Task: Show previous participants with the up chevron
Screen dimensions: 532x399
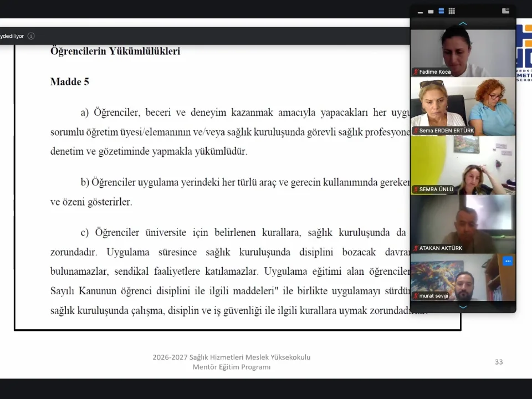Action: [x=463, y=24]
